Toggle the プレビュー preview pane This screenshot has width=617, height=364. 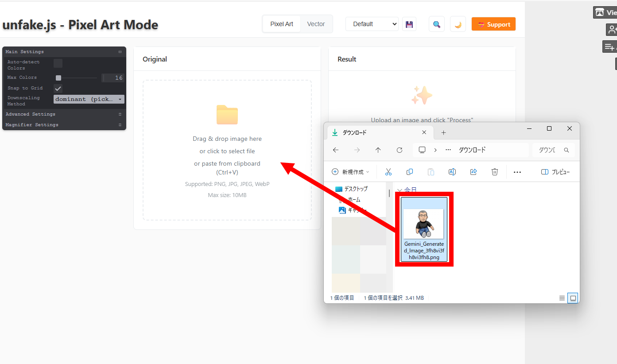tap(555, 172)
